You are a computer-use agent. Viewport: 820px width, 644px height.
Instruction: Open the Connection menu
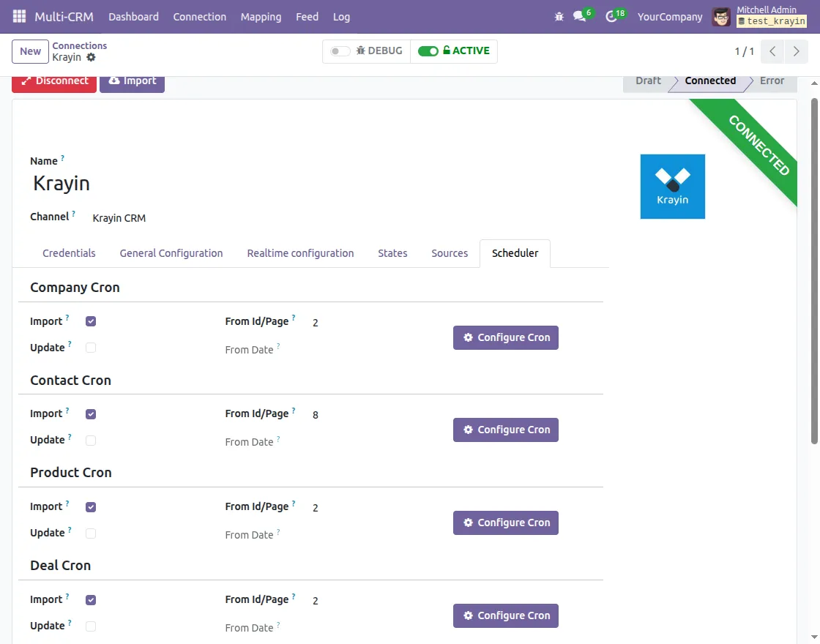pyautogui.click(x=200, y=17)
